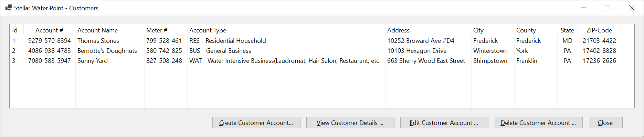Viewport: 644px width, 137px height.
Task: Click the State column header
Action: pos(567,30)
